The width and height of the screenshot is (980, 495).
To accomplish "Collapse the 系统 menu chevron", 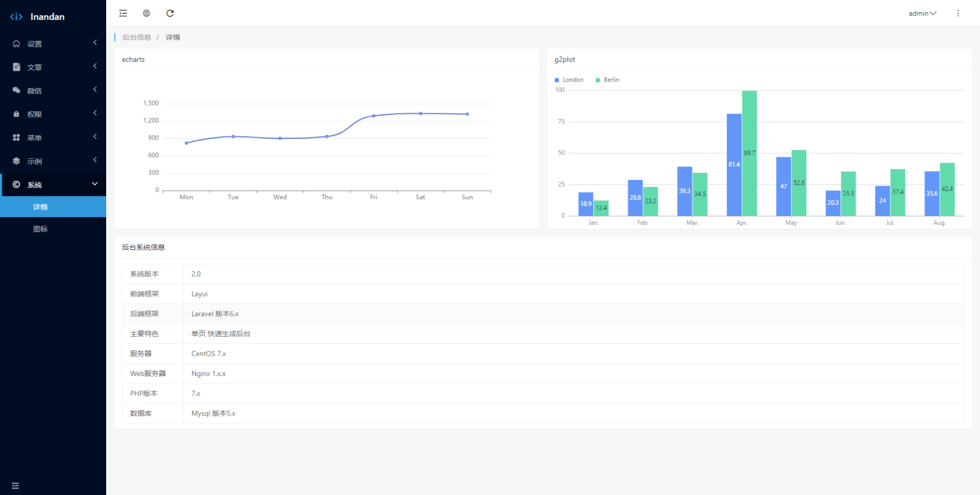I will click(95, 184).
